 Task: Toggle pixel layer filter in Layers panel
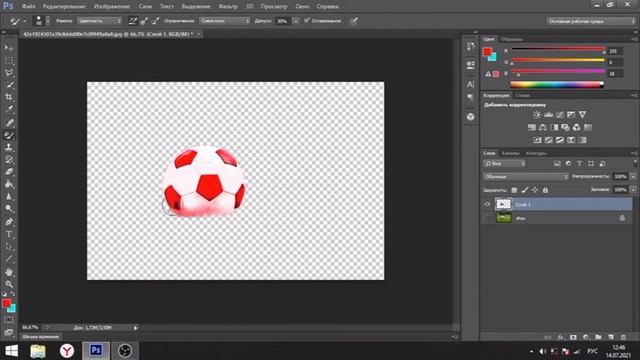[557, 164]
